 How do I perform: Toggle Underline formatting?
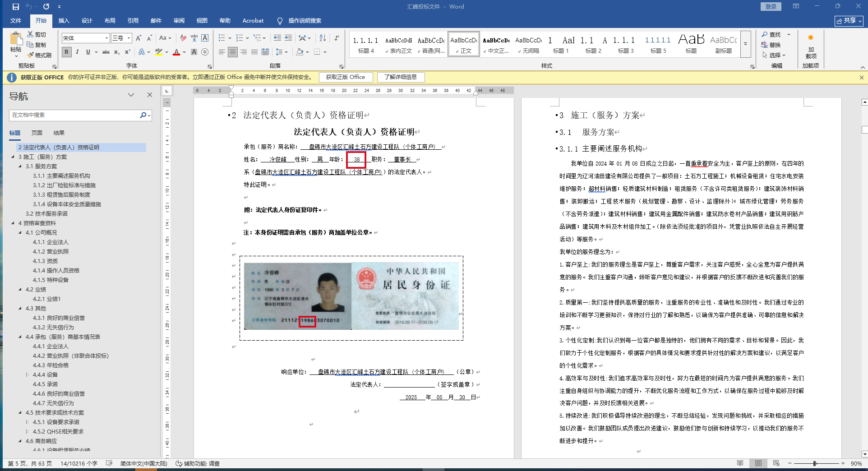[x=88, y=52]
